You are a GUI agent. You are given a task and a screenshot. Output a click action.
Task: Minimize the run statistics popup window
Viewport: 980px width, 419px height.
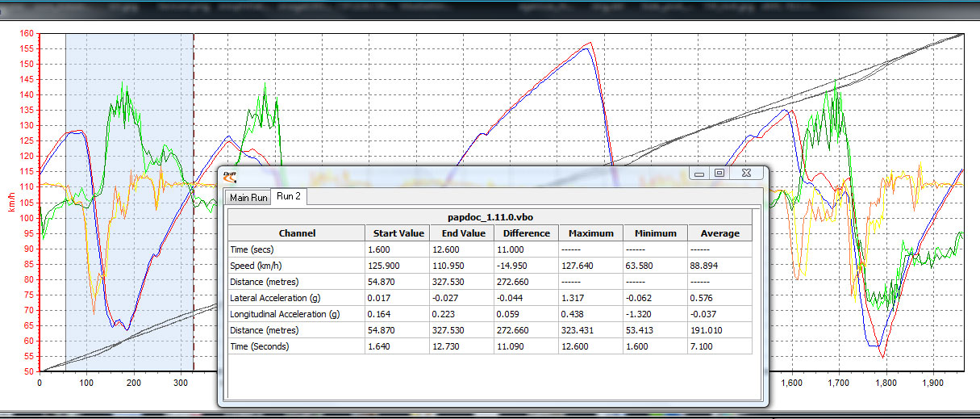pyautogui.click(x=699, y=173)
